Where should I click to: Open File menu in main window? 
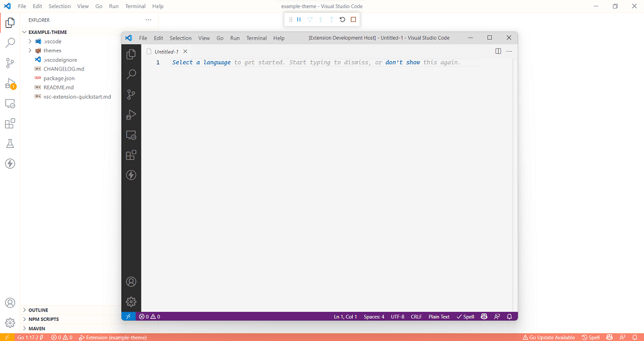pyautogui.click(x=22, y=6)
